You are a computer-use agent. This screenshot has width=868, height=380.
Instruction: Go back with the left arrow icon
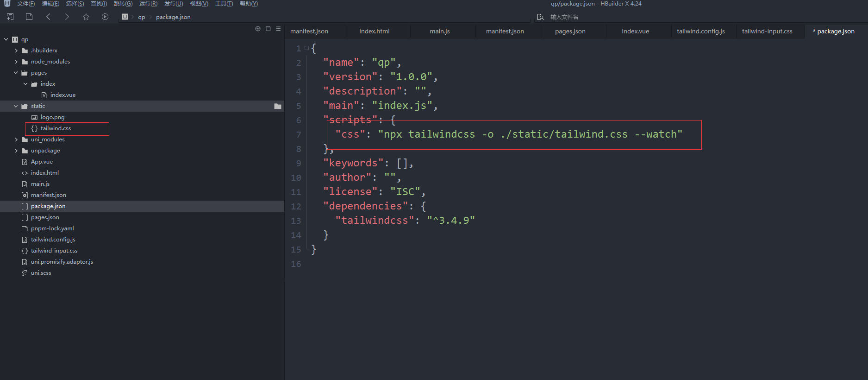click(48, 17)
